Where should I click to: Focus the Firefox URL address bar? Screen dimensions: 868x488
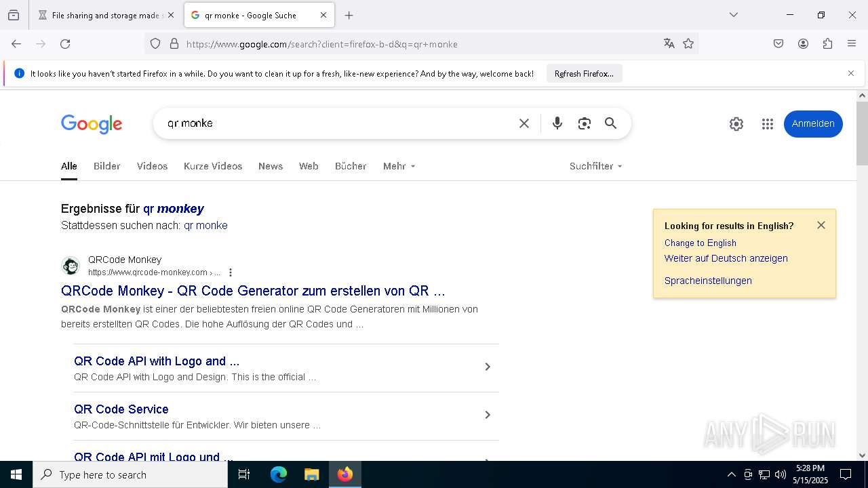point(420,44)
